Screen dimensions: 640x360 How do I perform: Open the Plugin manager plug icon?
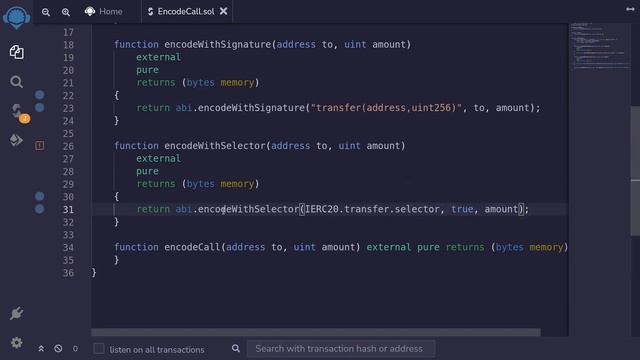(16, 313)
